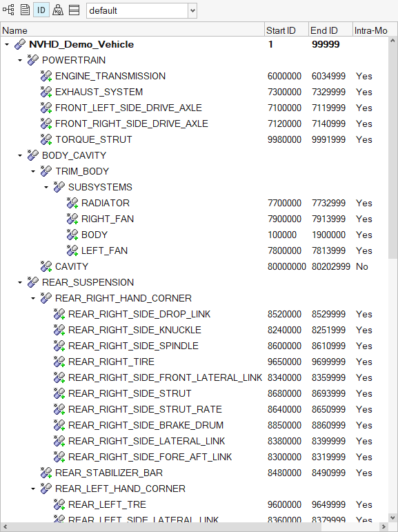Select the REAR_RIGHT_SIDE_SPINDLE row
The width and height of the screenshot is (398, 532).
click(195, 346)
